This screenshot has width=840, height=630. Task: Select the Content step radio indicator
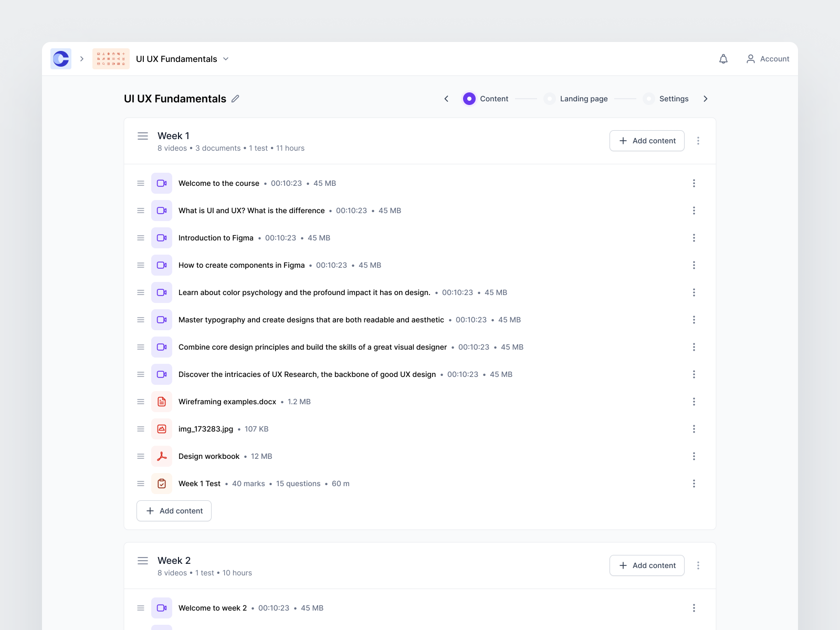click(469, 98)
